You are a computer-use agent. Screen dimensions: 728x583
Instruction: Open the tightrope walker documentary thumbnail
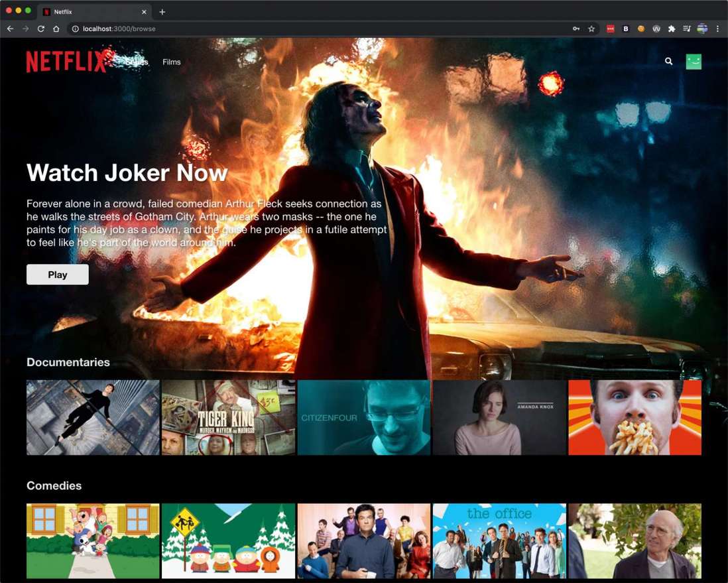coord(93,418)
